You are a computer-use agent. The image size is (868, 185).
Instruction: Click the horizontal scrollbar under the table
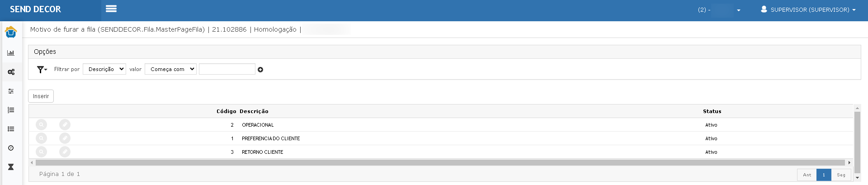tap(440, 162)
